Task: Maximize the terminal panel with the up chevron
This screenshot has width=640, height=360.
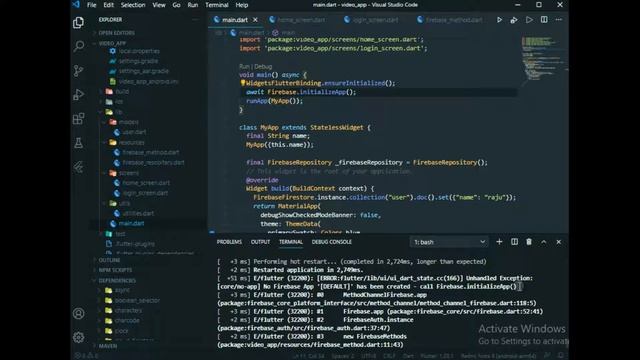Action: pyautogui.click(x=544, y=242)
